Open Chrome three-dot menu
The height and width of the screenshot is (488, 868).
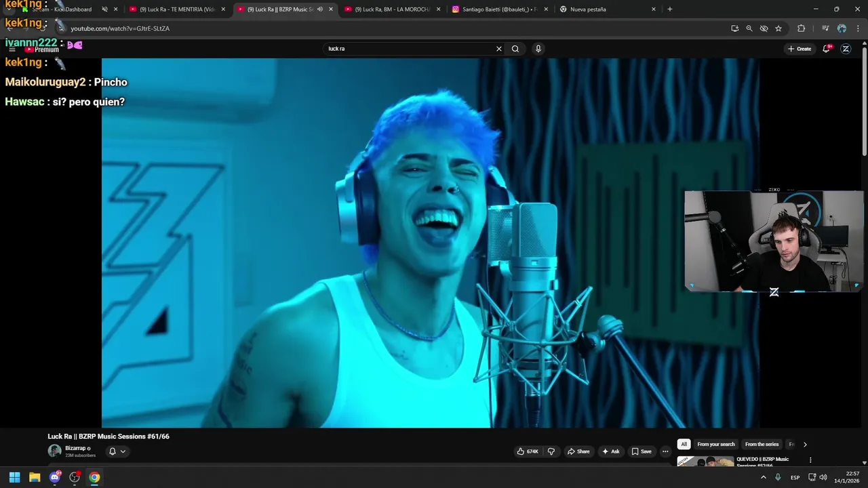857,28
